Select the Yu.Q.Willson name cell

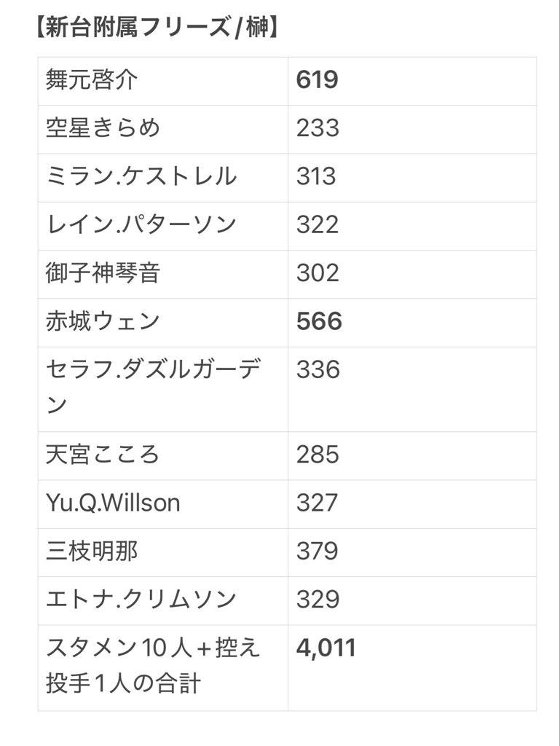[x=163, y=504]
